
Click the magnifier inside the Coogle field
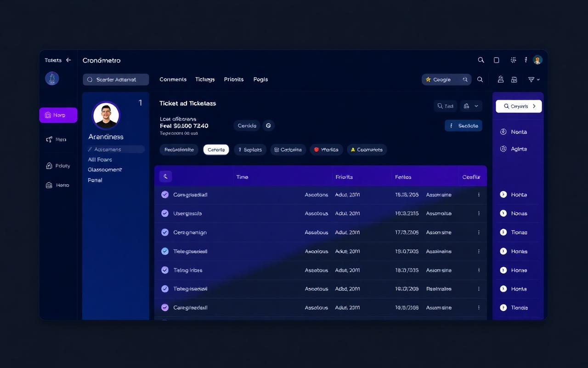click(x=465, y=80)
